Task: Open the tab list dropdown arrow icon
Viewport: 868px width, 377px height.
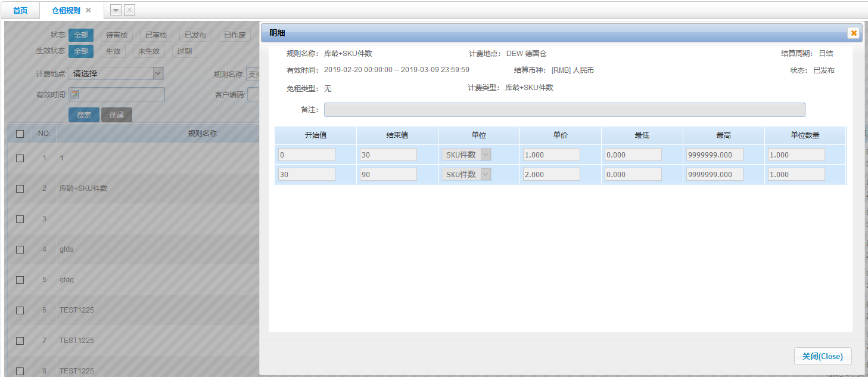Action: click(x=116, y=10)
